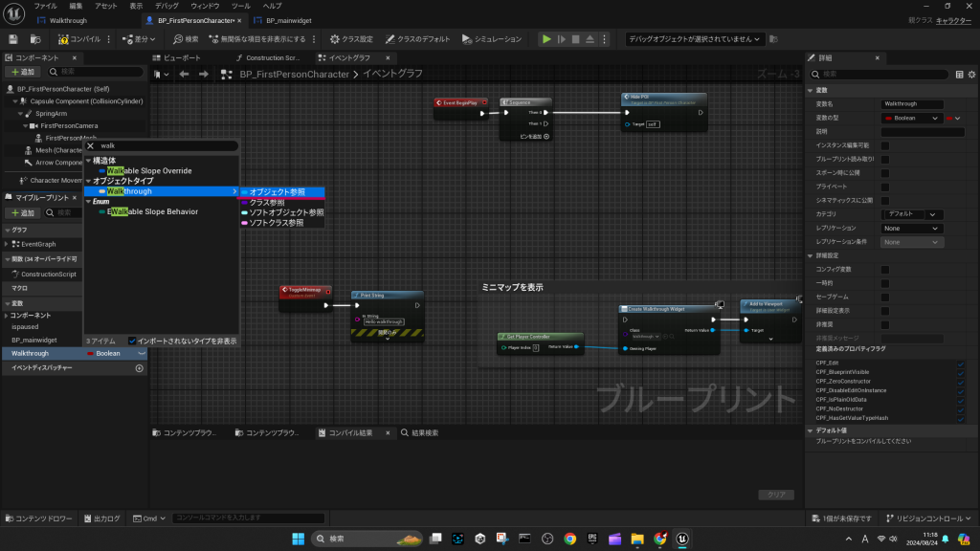980x551 pixels.
Task: Open the debug object selection dropdown
Action: pos(694,39)
